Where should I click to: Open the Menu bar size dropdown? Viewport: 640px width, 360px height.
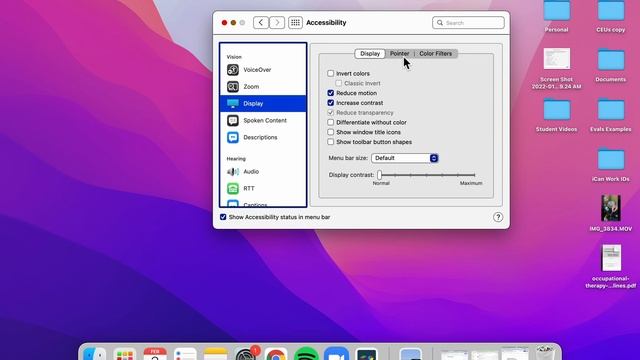click(x=404, y=158)
